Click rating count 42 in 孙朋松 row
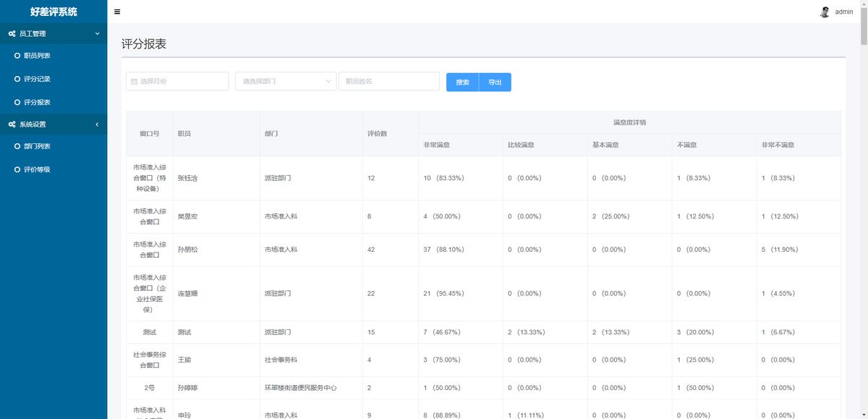This screenshot has height=419, width=868. (371, 250)
